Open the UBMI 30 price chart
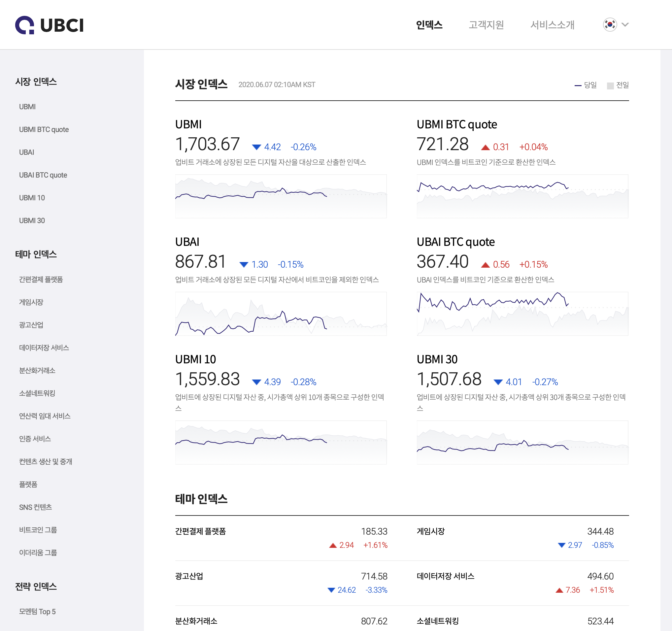 522,443
